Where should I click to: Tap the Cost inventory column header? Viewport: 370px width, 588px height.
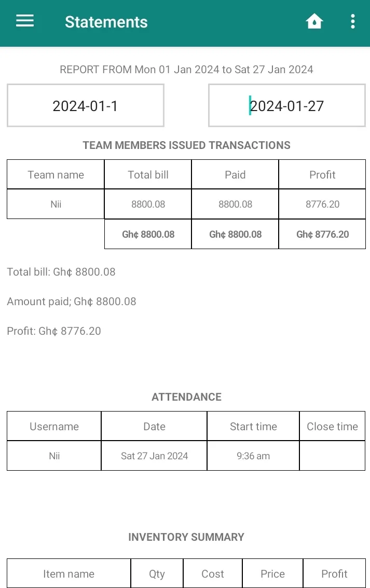point(213,573)
